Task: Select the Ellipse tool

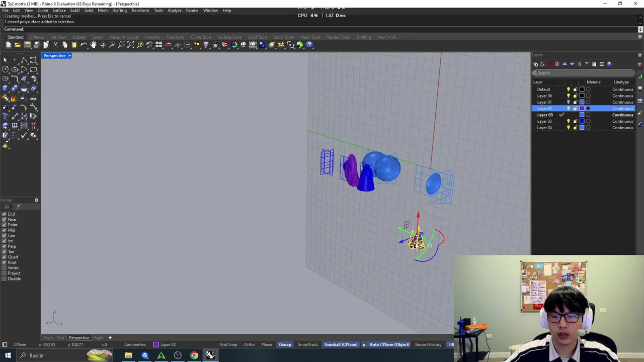Action: 15,69
